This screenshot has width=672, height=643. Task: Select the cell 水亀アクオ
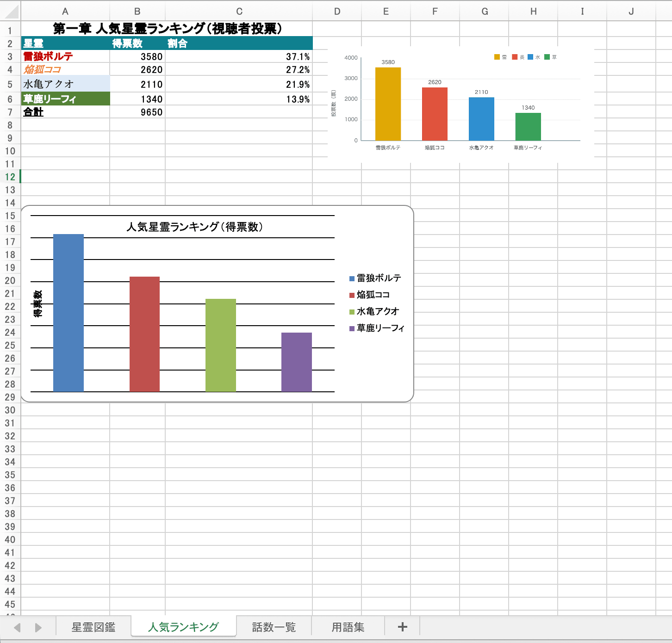[x=65, y=84]
